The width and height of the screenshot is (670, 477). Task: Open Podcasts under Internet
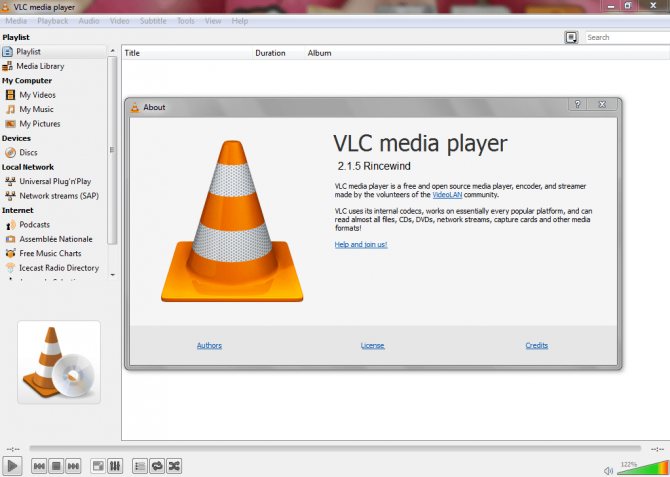pos(34,225)
